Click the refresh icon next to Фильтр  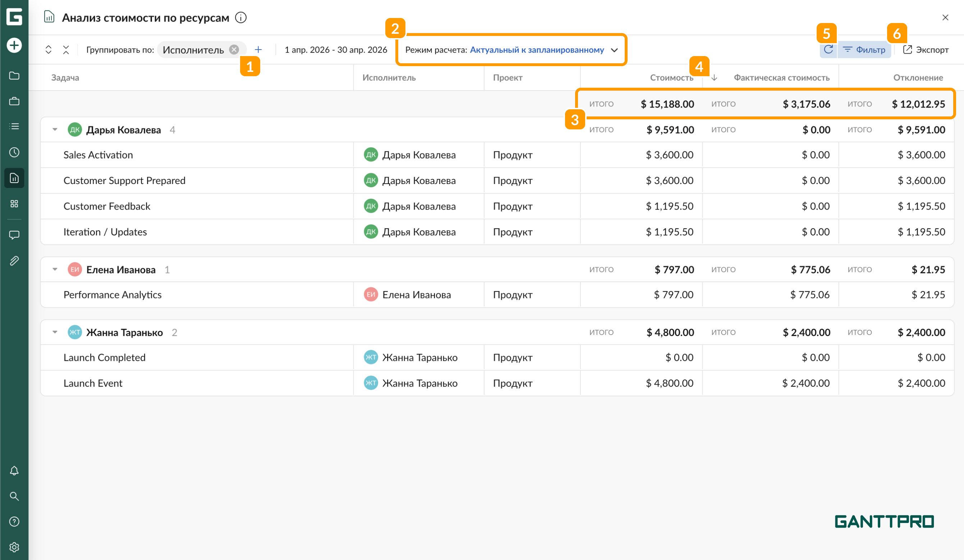(828, 50)
